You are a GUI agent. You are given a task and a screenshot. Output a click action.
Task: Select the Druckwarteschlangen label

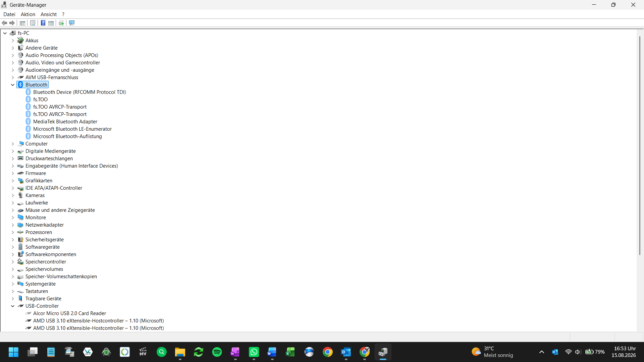[49, 158]
